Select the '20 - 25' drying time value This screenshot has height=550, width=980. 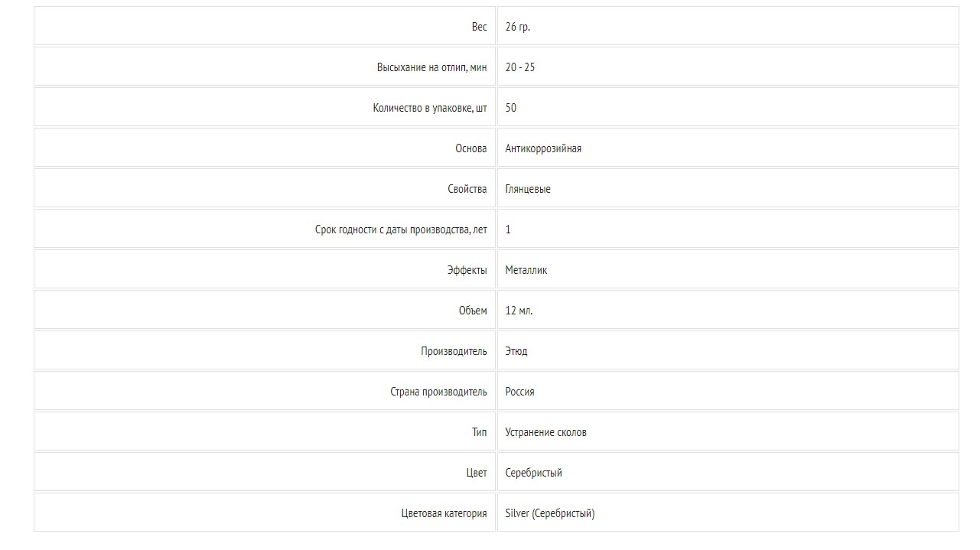tap(520, 67)
